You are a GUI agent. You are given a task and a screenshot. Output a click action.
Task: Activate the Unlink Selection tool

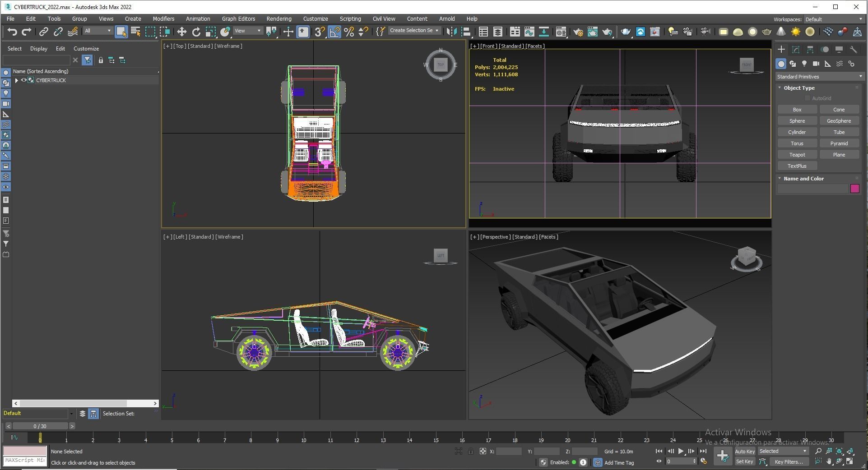click(x=58, y=32)
